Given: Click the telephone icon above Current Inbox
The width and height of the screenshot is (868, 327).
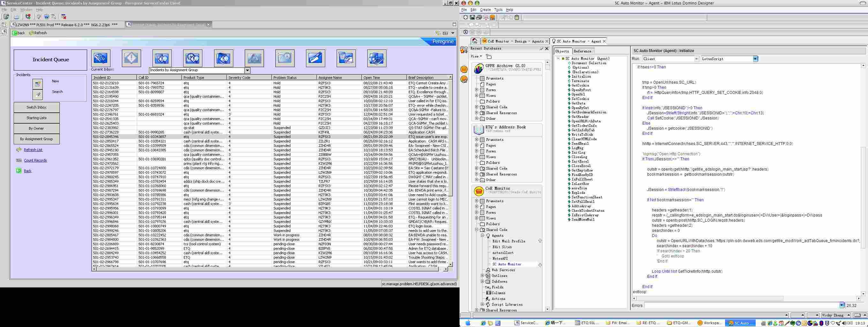Looking at the screenshot, I should (101, 58).
